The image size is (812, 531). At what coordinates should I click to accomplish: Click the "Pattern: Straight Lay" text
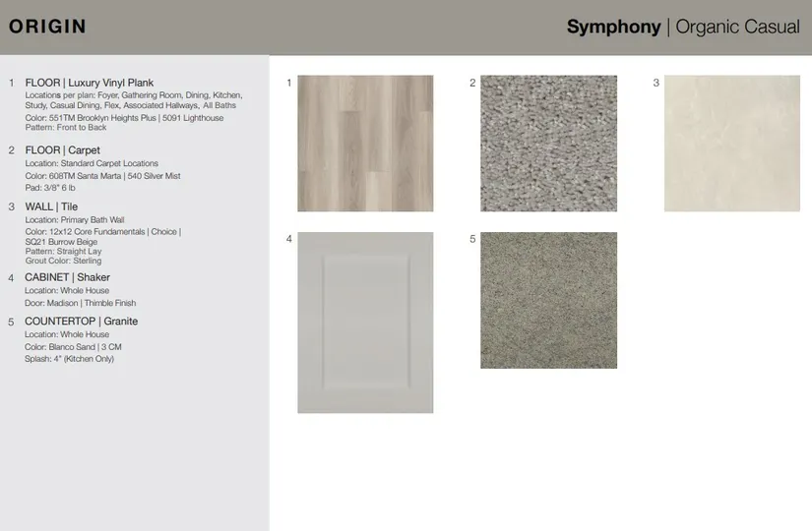[x=64, y=252]
